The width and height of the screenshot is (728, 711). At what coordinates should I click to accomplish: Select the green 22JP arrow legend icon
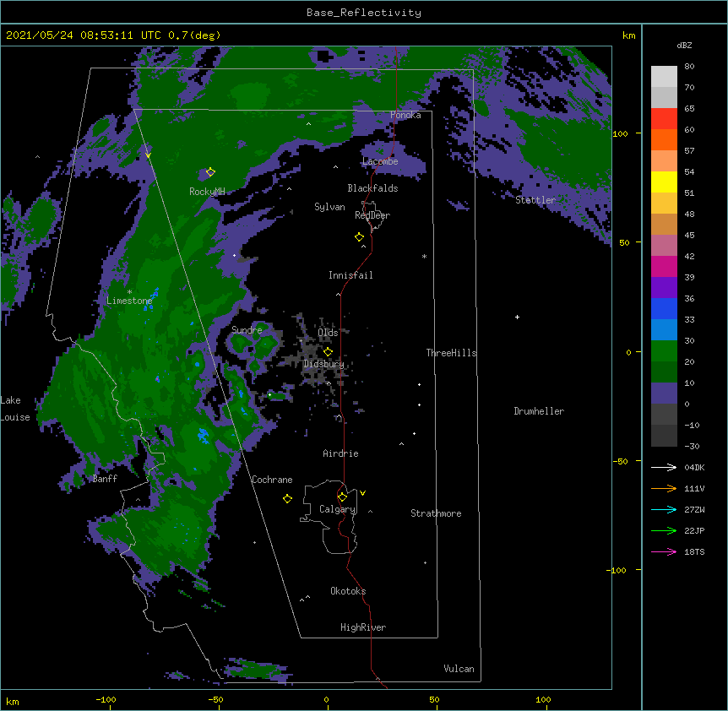point(664,530)
